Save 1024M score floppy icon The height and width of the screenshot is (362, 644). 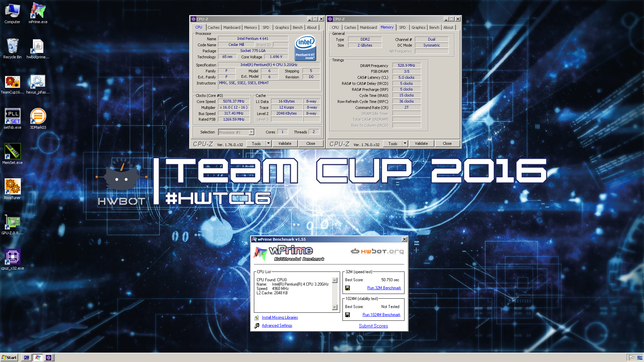347,315
